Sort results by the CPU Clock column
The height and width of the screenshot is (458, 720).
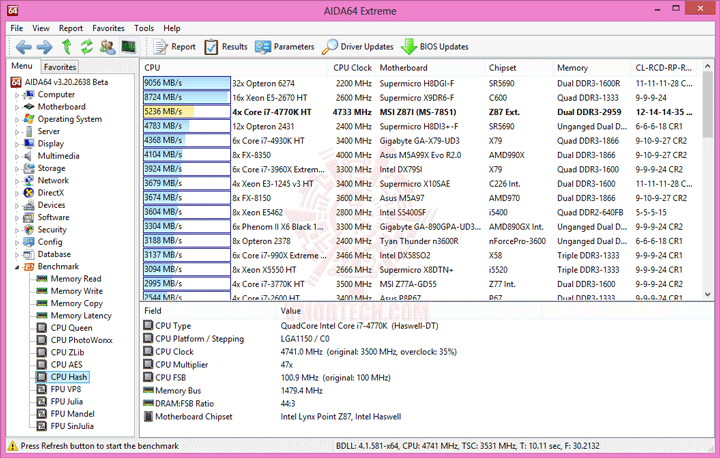point(352,68)
